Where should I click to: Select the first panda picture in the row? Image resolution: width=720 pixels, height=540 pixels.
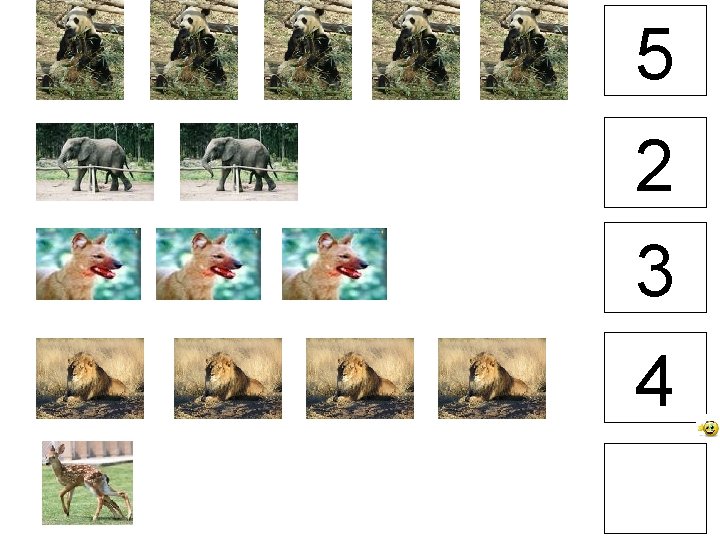(x=80, y=50)
